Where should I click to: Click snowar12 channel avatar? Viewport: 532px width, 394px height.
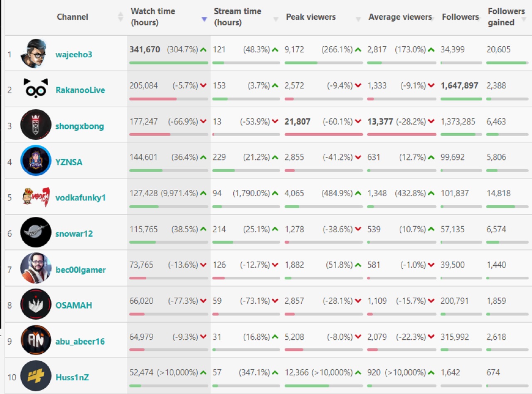pyautogui.click(x=36, y=232)
